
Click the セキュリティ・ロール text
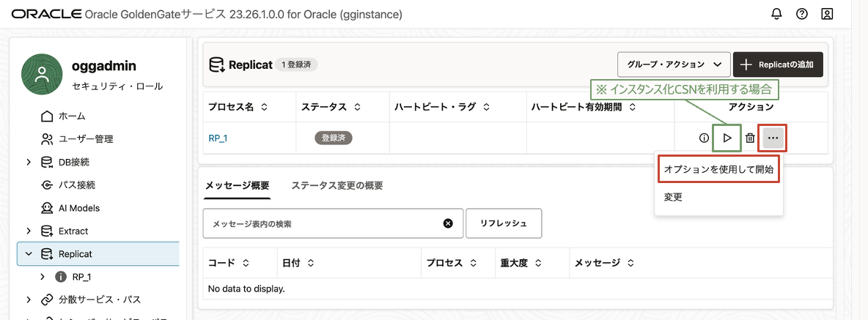(x=117, y=86)
